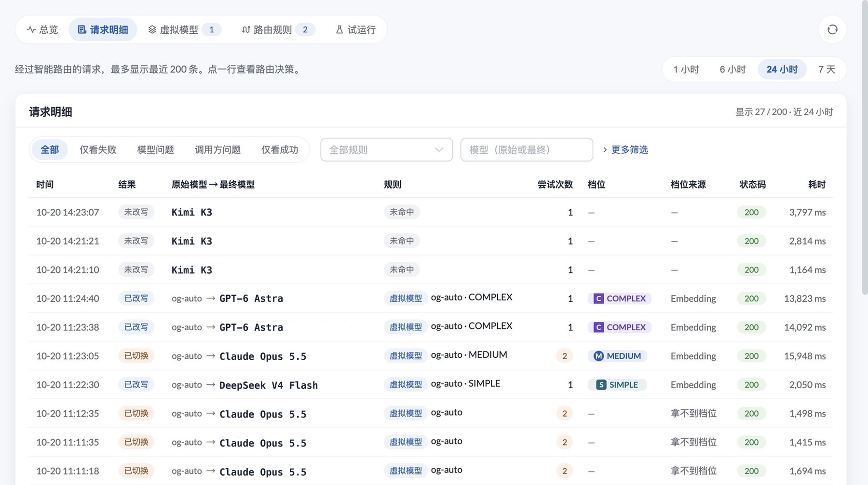Viewport: 868px width, 485px height.
Task: Click the vertical page scrollbar
Action: [x=865, y=147]
